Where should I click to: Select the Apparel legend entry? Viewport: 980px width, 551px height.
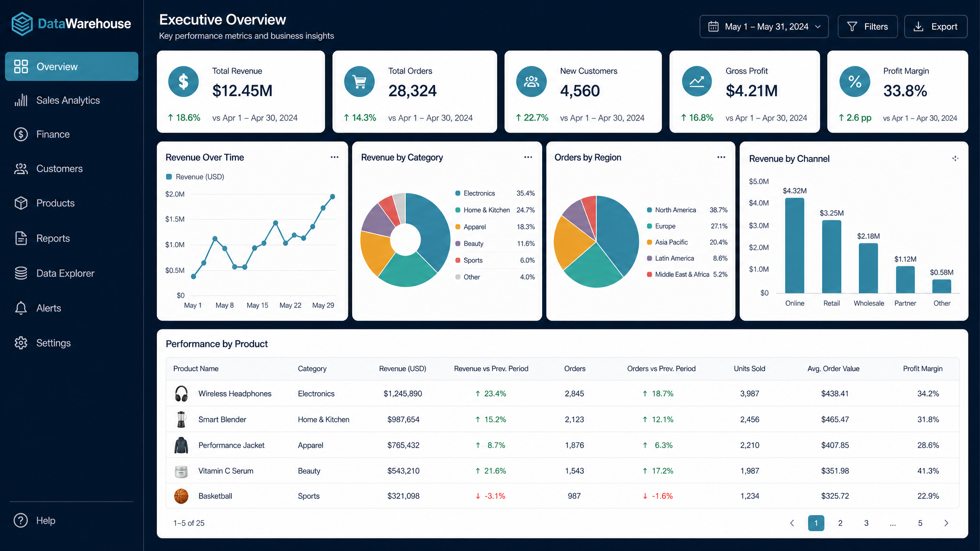[495, 227]
